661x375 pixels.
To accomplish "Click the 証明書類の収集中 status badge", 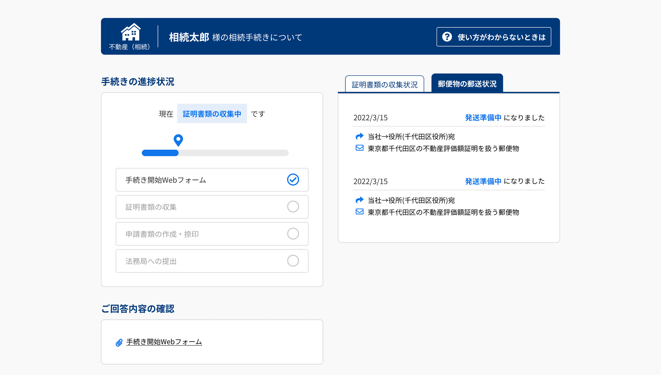I will pyautogui.click(x=212, y=114).
